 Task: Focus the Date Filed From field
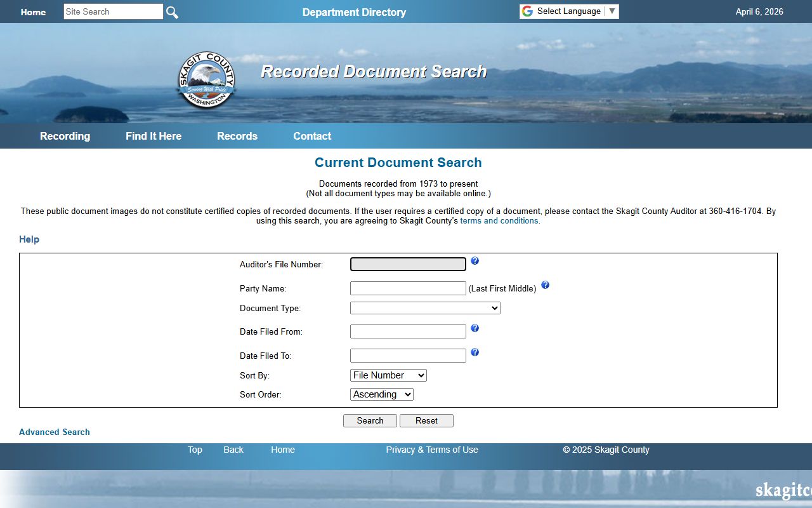point(408,331)
